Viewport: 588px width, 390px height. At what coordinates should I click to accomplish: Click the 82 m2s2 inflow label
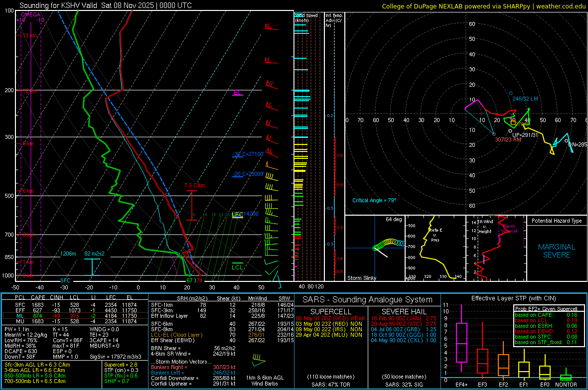(95, 254)
